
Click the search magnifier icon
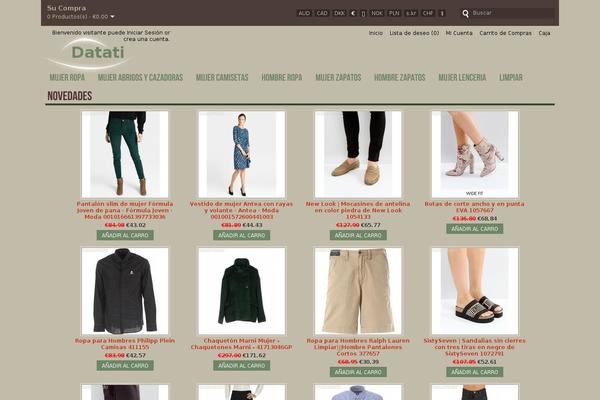465,13
